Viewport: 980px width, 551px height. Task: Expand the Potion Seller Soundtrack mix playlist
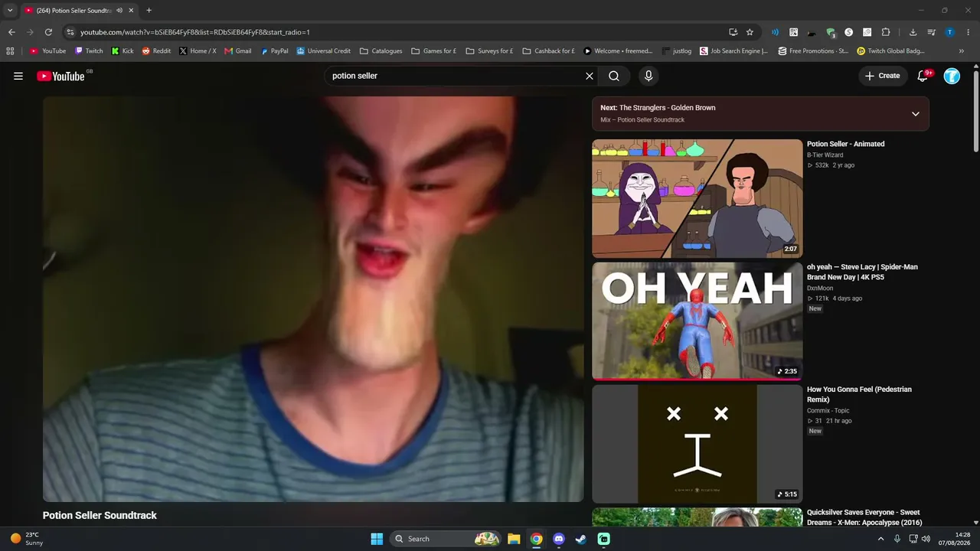(916, 114)
